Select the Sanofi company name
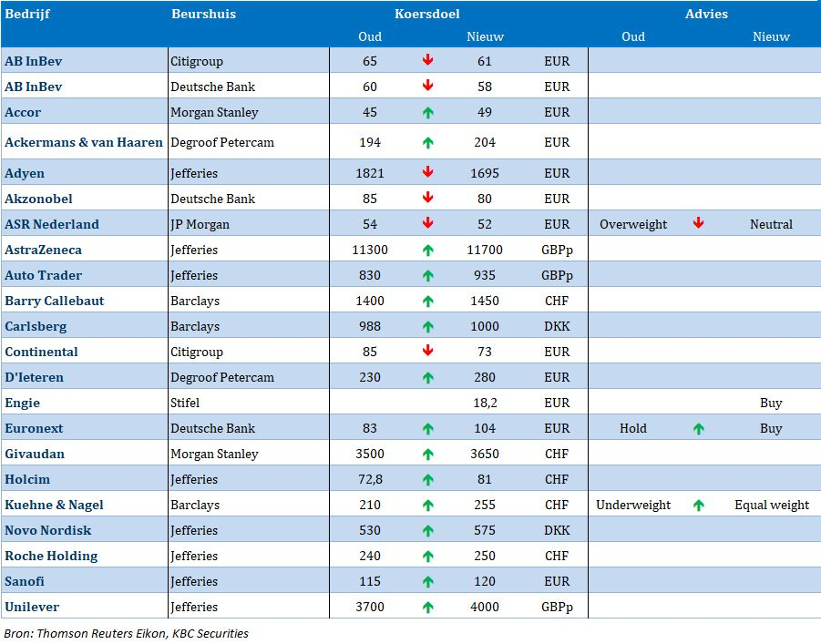 (25, 581)
